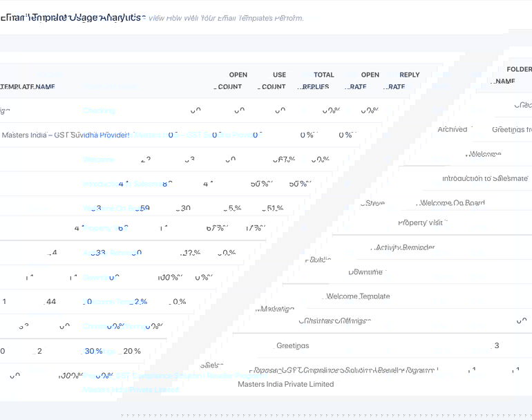Screen dimensions: 532x420
Task: Select the Welcome Template entry
Action: (358, 296)
